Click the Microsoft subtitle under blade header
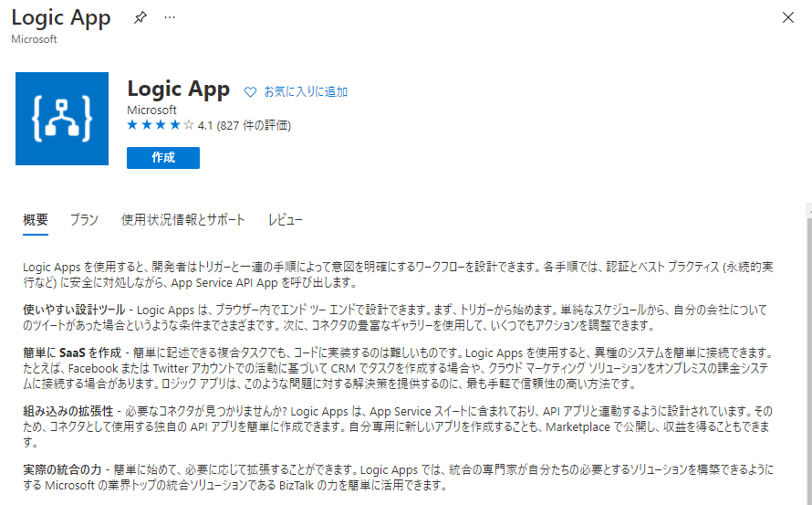812x505 pixels. (34, 39)
